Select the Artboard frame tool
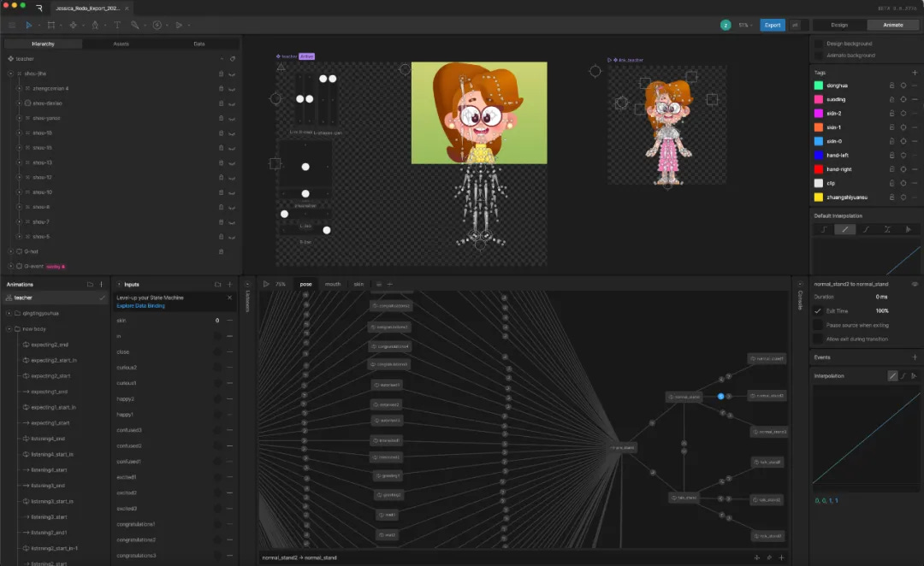Screen dimensions: 924x566 51,26
